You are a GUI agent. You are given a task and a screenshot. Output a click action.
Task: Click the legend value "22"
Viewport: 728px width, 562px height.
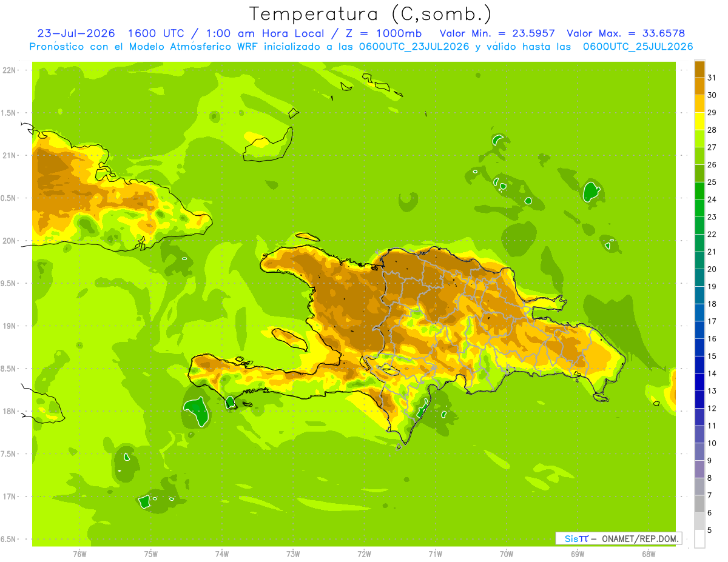pyautogui.click(x=712, y=234)
